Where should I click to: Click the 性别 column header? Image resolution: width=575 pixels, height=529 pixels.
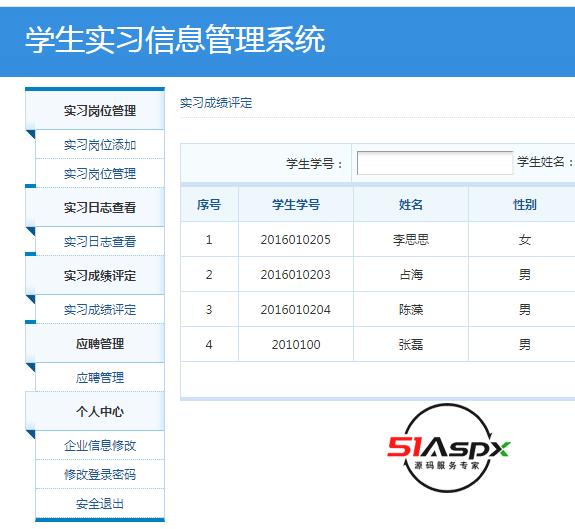[525, 204]
